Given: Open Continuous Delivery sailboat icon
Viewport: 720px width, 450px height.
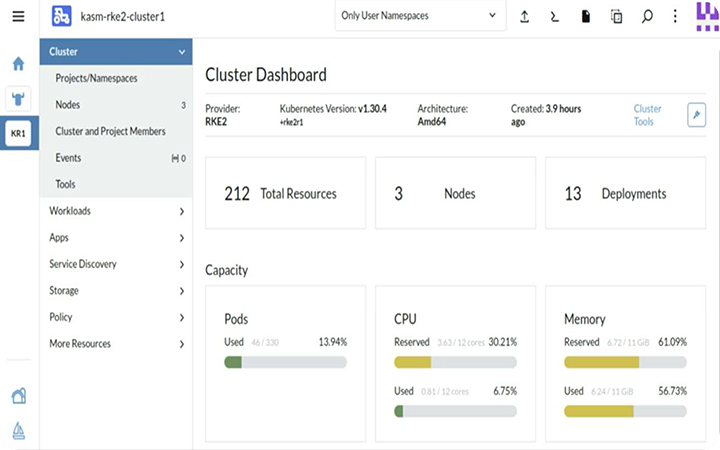Looking at the screenshot, I should coord(18,431).
